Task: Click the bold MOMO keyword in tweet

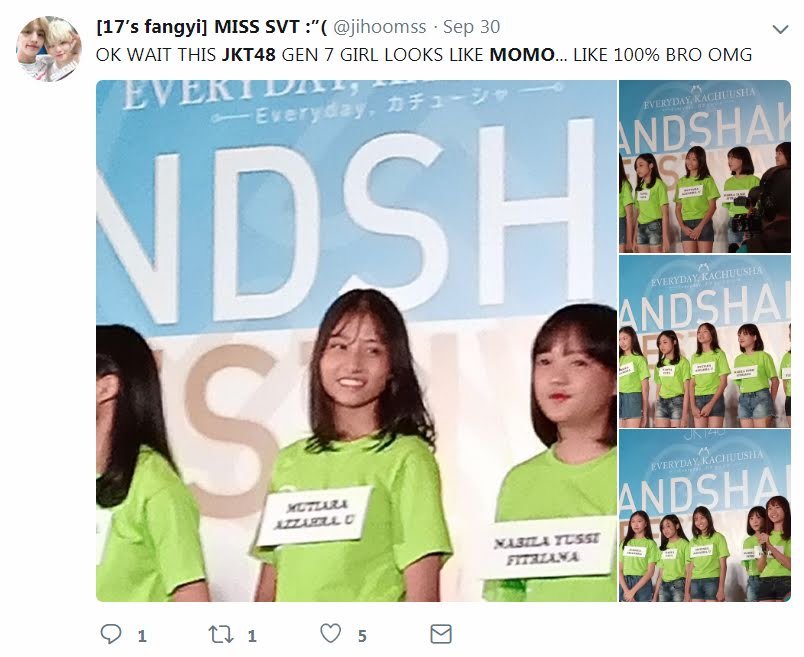Action: pos(522,54)
